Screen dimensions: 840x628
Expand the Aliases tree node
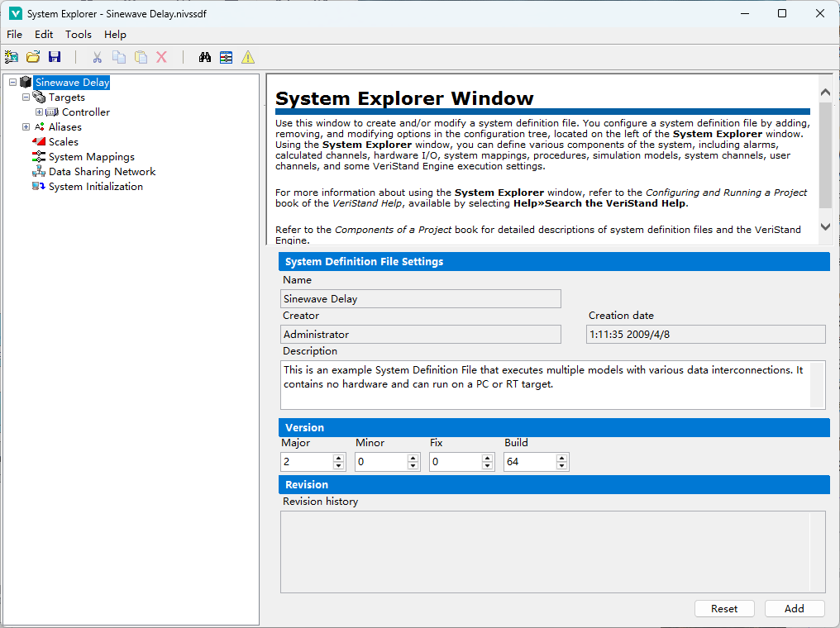[26, 127]
